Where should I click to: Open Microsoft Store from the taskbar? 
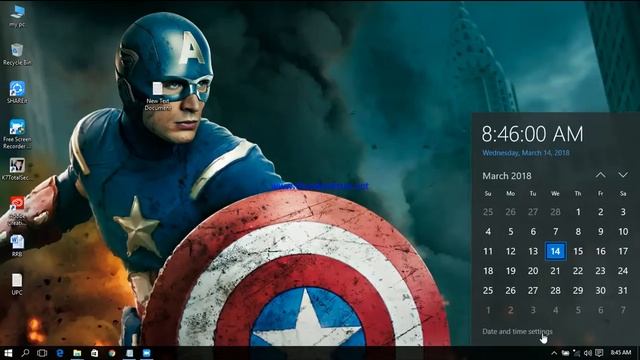94,353
